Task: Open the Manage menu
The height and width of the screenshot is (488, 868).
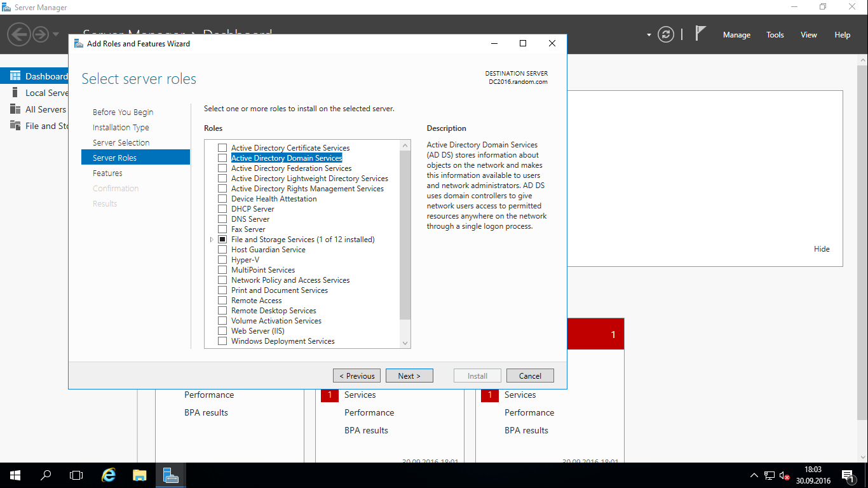Action: click(x=736, y=35)
